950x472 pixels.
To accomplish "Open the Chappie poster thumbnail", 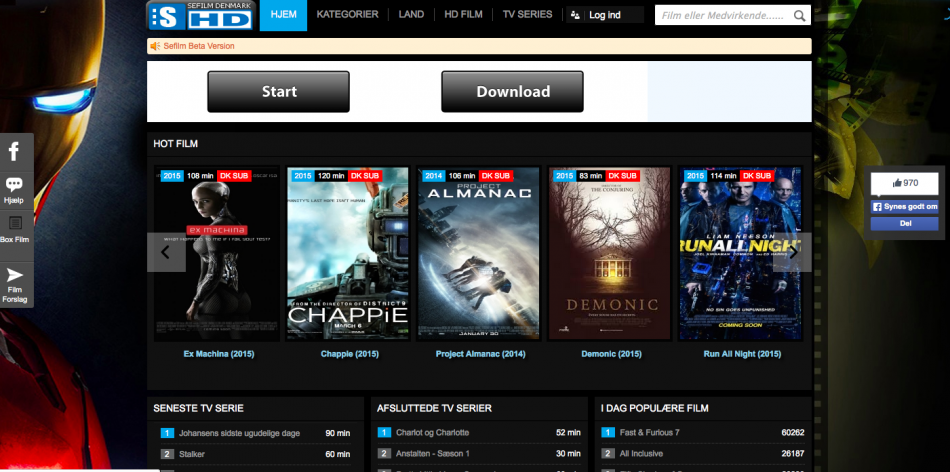I will click(348, 254).
